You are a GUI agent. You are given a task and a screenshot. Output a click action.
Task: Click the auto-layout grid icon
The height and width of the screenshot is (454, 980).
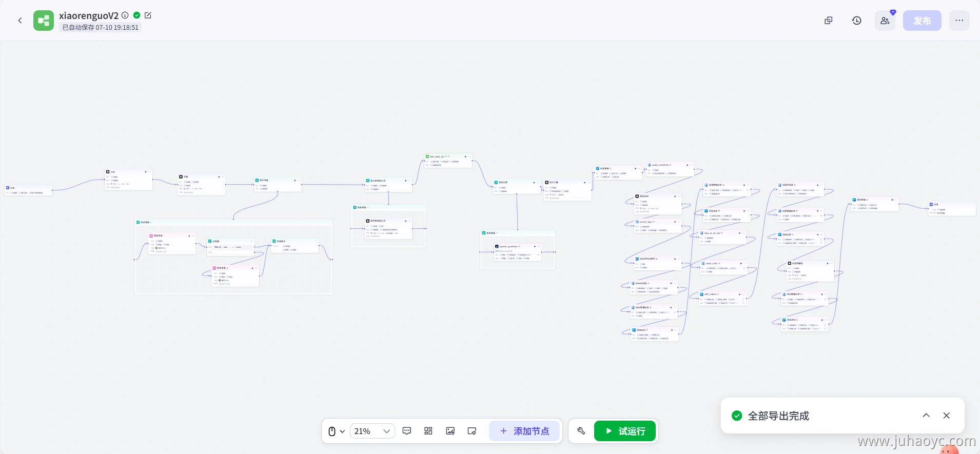point(428,431)
